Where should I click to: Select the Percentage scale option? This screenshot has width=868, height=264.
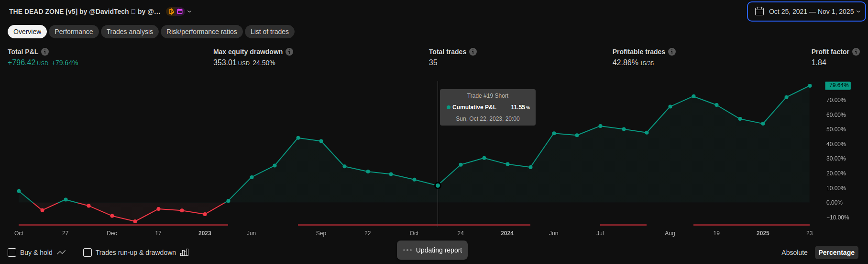tap(836, 253)
